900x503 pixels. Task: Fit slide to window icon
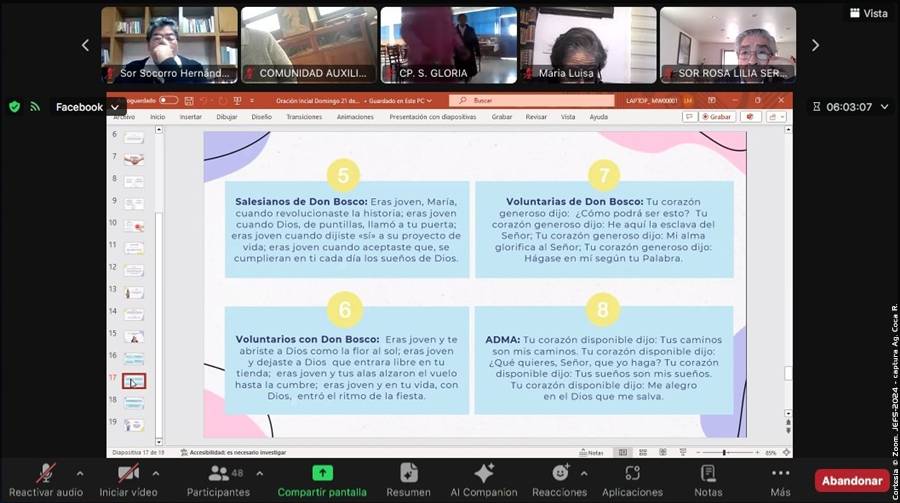click(x=786, y=452)
